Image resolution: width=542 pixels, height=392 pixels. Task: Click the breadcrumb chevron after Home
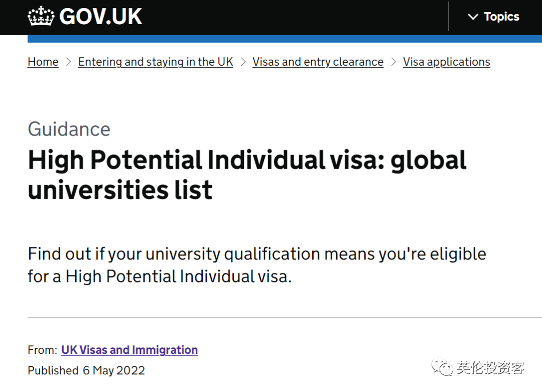(69, 62)
